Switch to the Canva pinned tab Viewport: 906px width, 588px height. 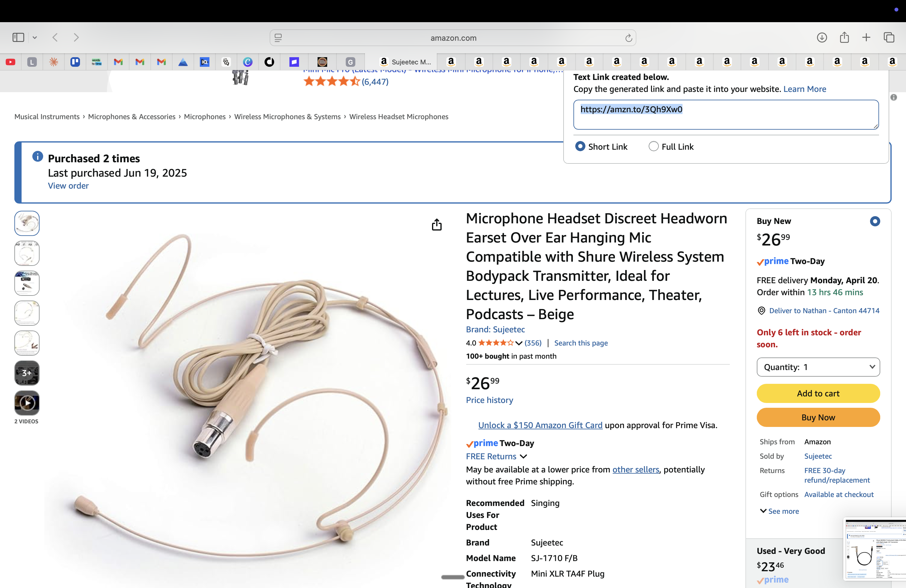(x=248, y=62)
